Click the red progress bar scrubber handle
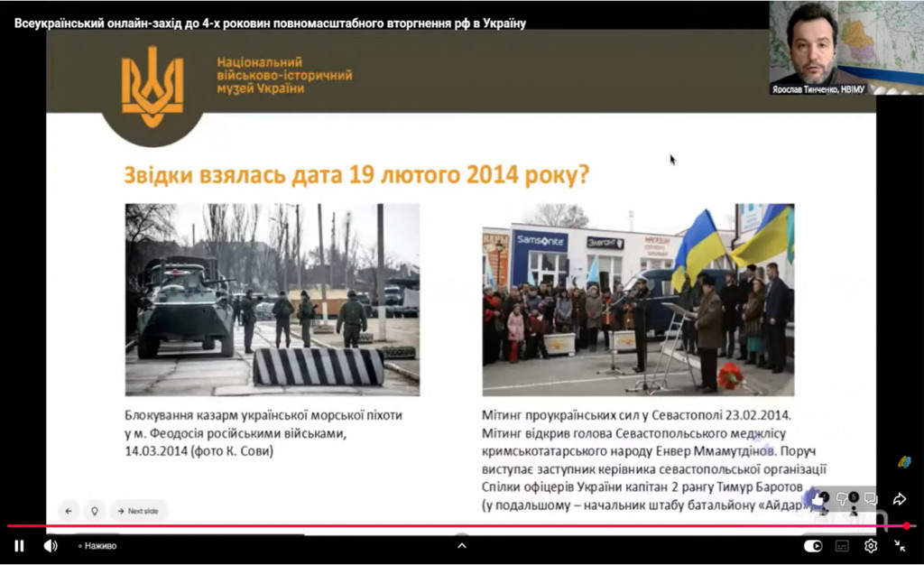Viewport: 924px width, 565px height. pyautogui.click(x=906, y=525)
